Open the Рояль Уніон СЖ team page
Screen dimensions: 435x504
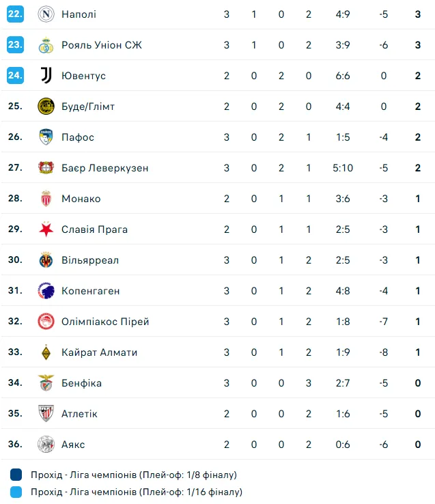101,45
